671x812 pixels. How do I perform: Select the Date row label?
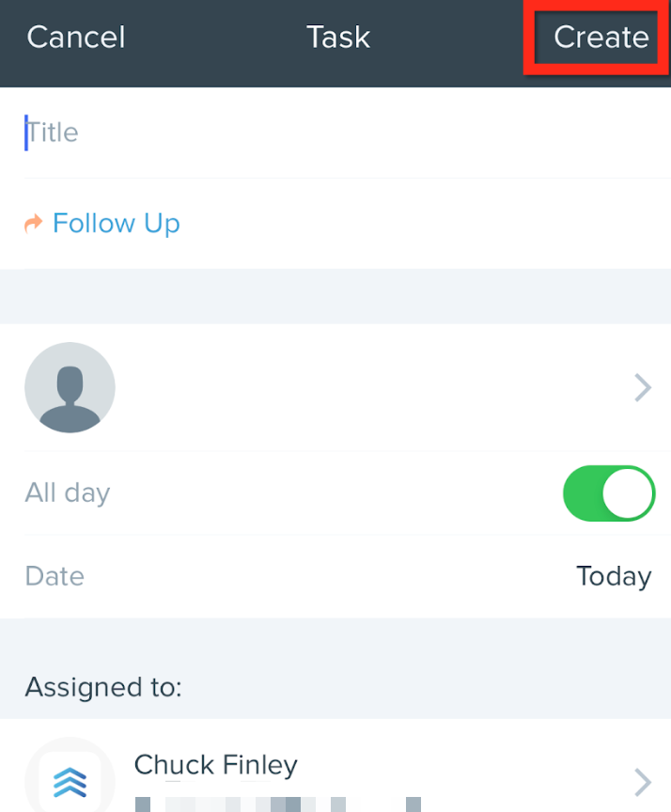(x=55, y=576)
